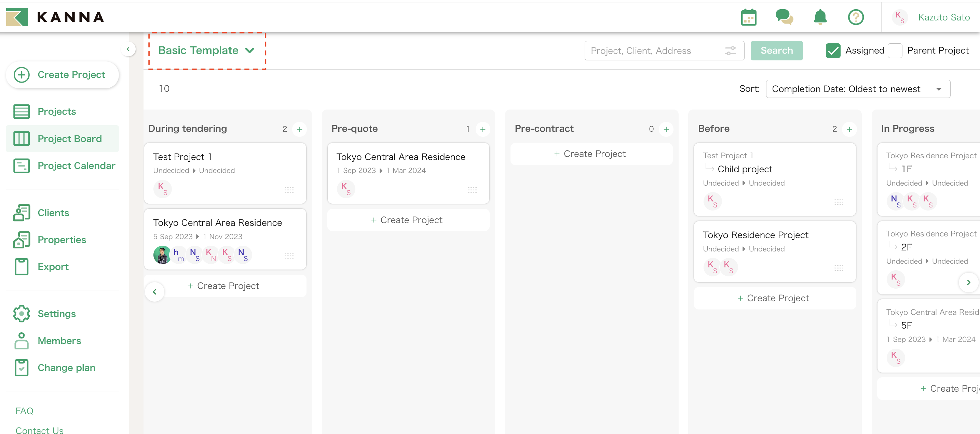Uncheck the Assigned checkbox
Screen dimensions: 980x434
(833, 50)
